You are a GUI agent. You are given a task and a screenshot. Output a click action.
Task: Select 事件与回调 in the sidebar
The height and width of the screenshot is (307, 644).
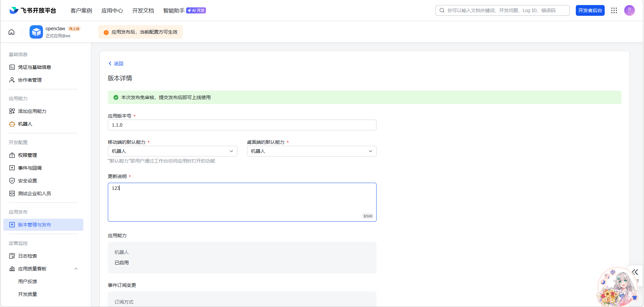[x=30, y=168]
